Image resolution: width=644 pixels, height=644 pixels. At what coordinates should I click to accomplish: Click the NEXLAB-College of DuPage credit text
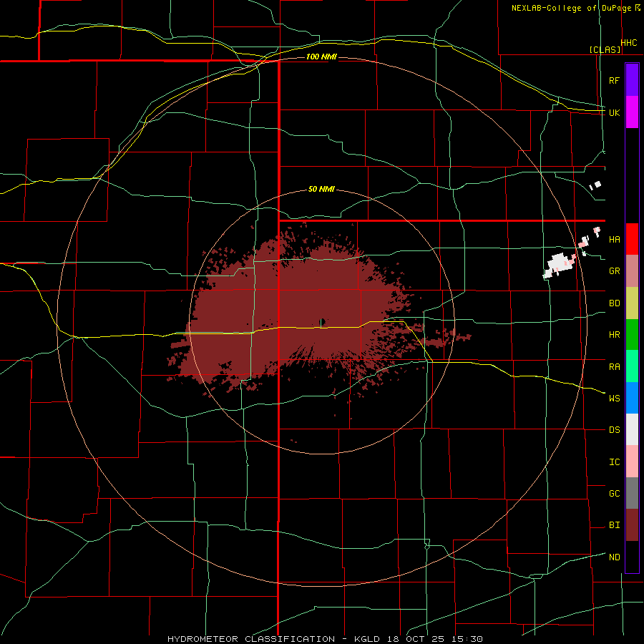[572, 8]
